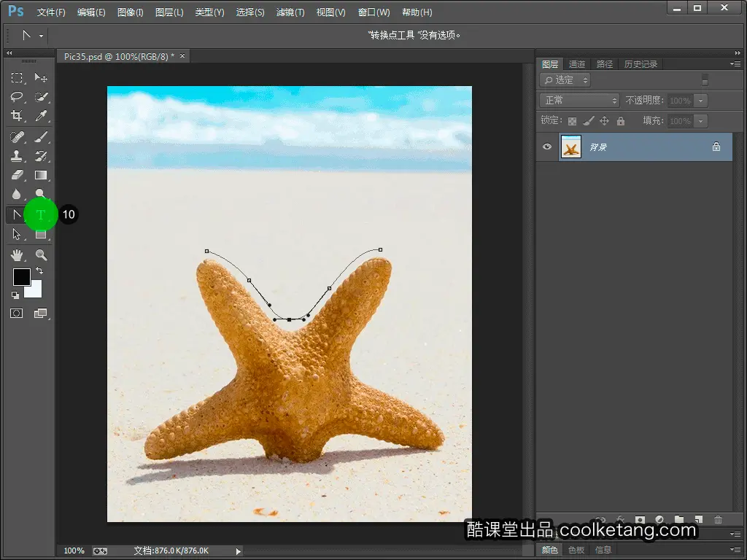Click the background color swatch
Image resolution: width=747 pixels, height=560 pixels.
click(34, 290)
